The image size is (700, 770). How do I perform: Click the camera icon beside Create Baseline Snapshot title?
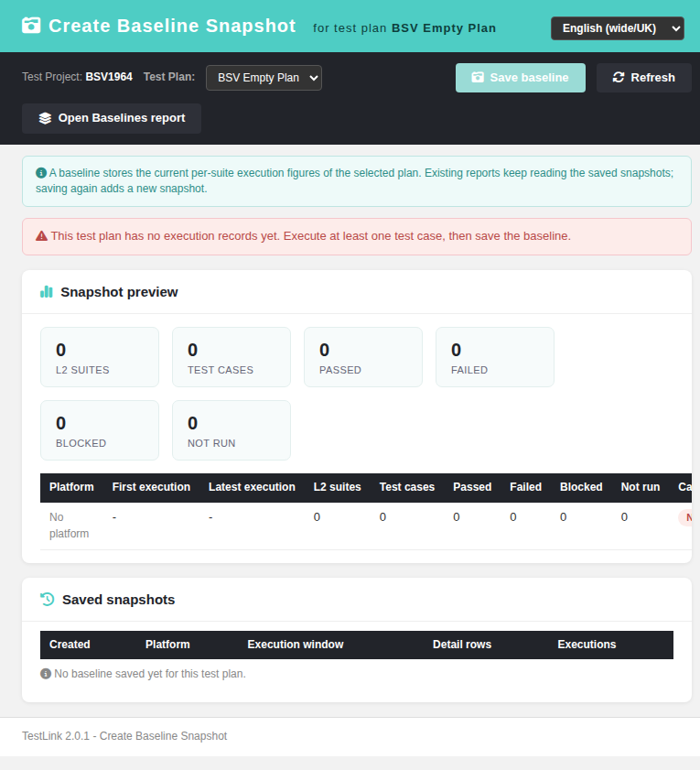tap(31, 26)
